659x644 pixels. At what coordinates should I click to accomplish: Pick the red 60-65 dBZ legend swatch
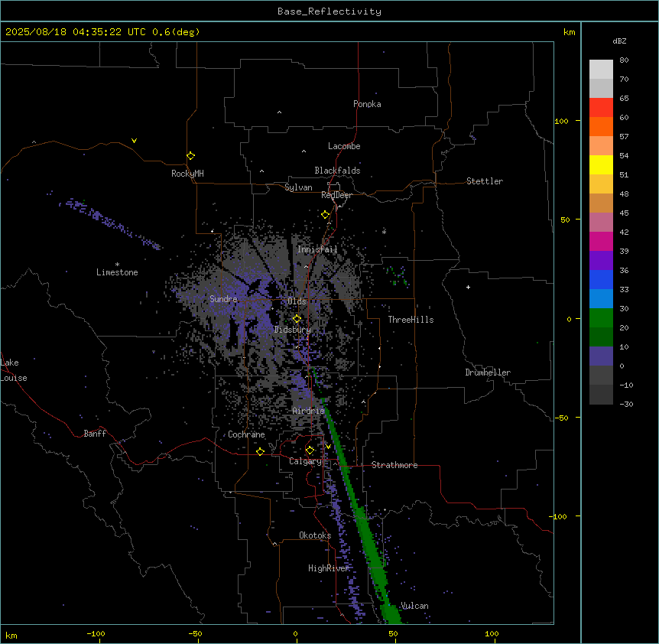(601, 107)
